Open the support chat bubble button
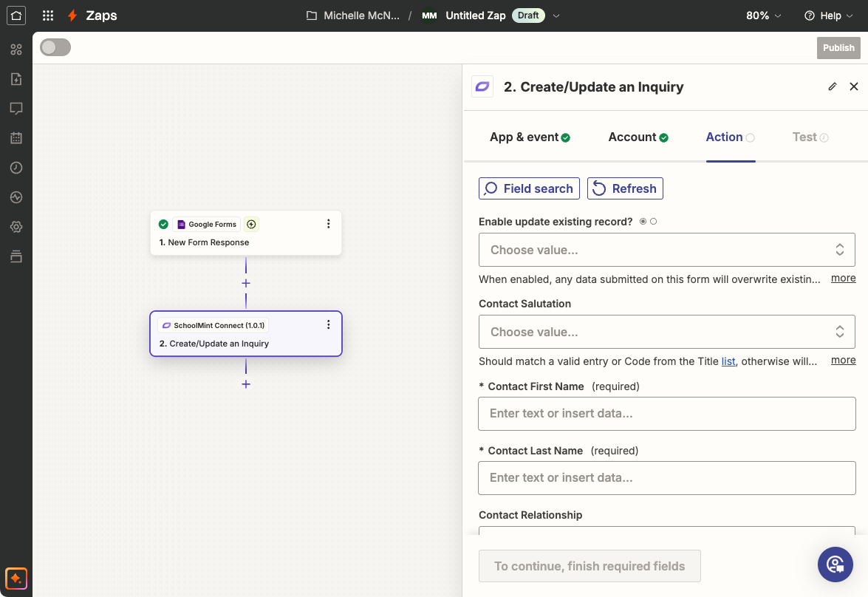 [835, 564]
